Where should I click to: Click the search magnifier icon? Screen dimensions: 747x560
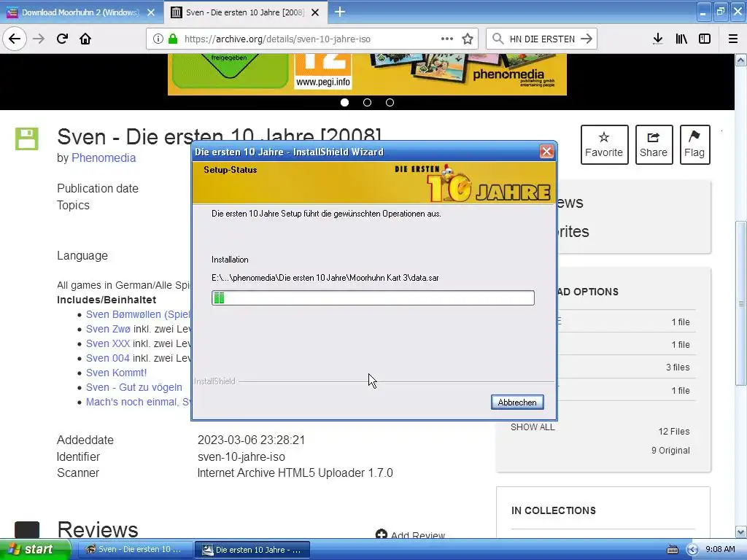[498, 39]
